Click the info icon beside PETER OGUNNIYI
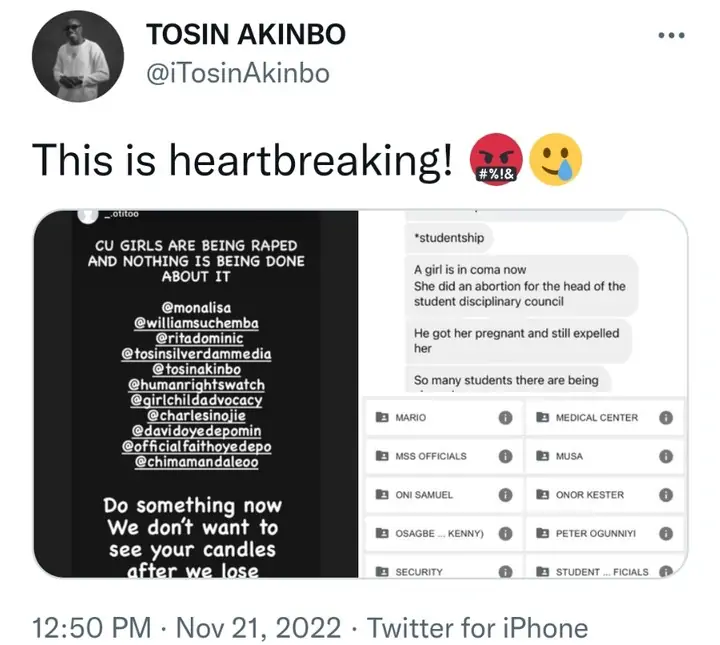 point(666,534)
